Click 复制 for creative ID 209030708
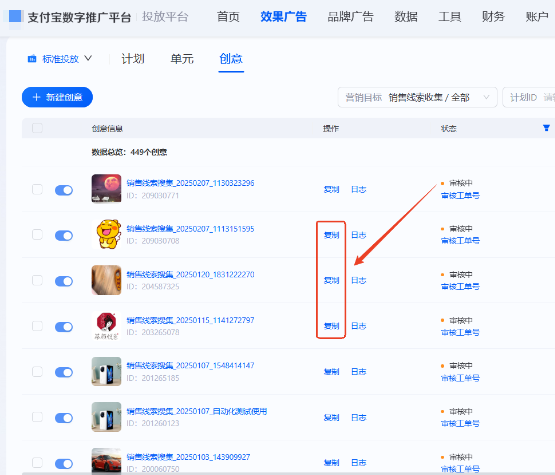This screenshot has height=475, width=555. tap(331, 235)
